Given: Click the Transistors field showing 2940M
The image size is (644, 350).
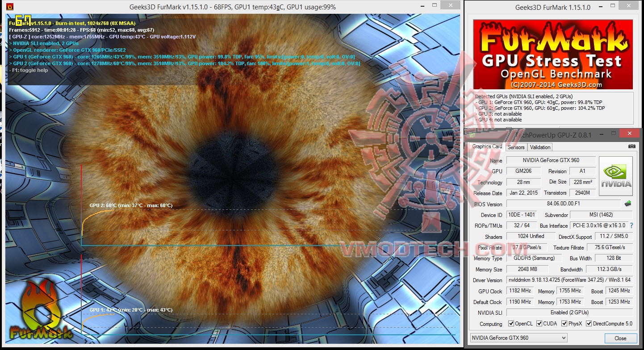Looking at the screenshot, I should [582, 193].
